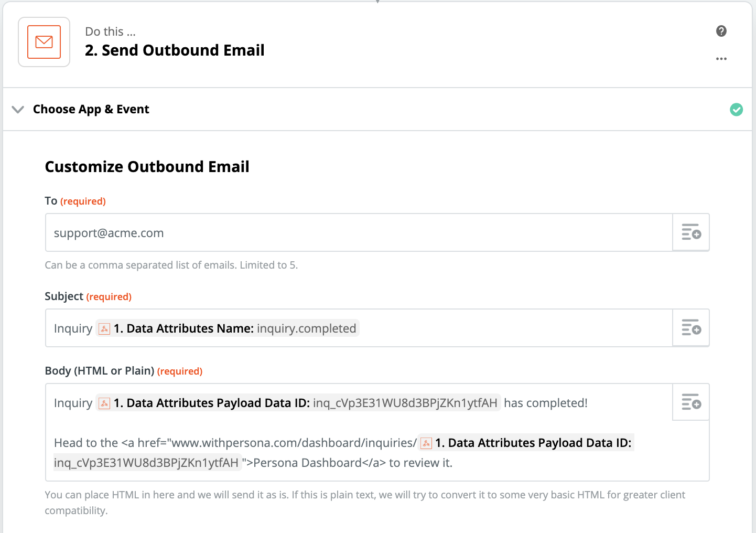
Task: Collapse the Choose App & Event chevron
Action: [18, 110]
